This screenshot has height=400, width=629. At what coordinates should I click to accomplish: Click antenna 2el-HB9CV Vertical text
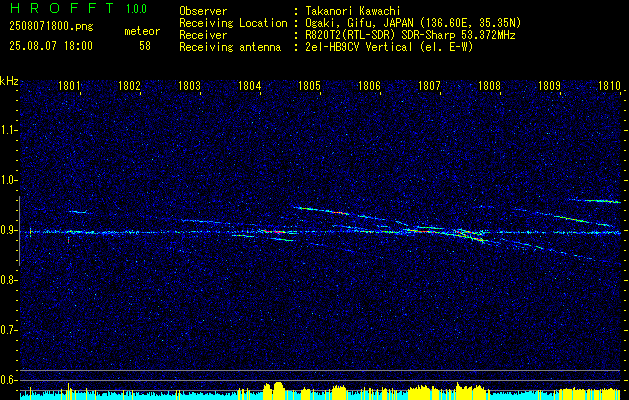(389, 47)
